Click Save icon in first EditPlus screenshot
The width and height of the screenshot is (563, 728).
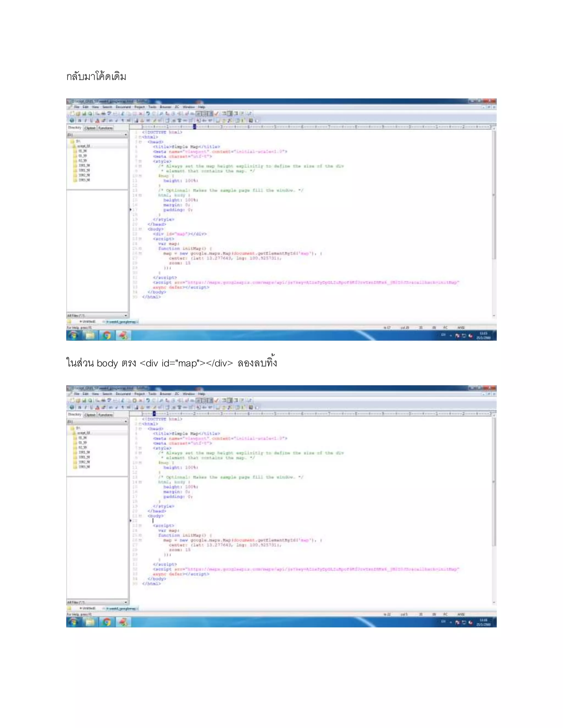84,114
